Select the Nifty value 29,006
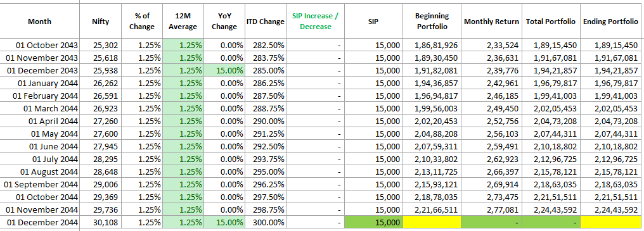 (x=101, y=184)
